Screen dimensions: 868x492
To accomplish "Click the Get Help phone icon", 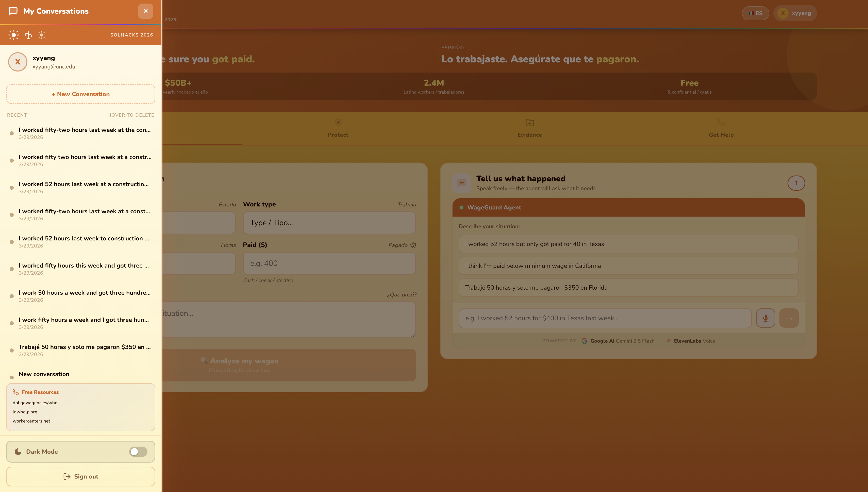I will (721, 122).
